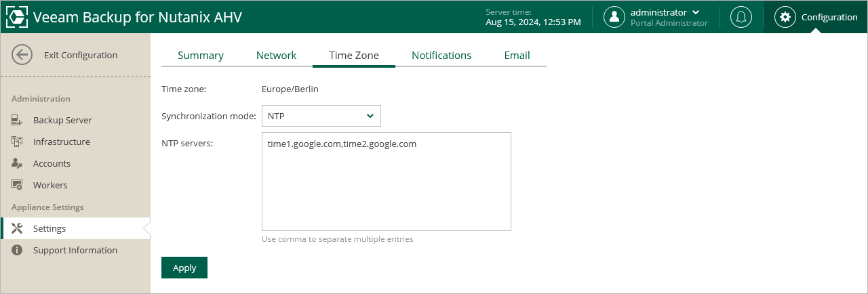Expand the administrator account menu chevron
This screenshot has height=294, width=868.
coord(696,12)
